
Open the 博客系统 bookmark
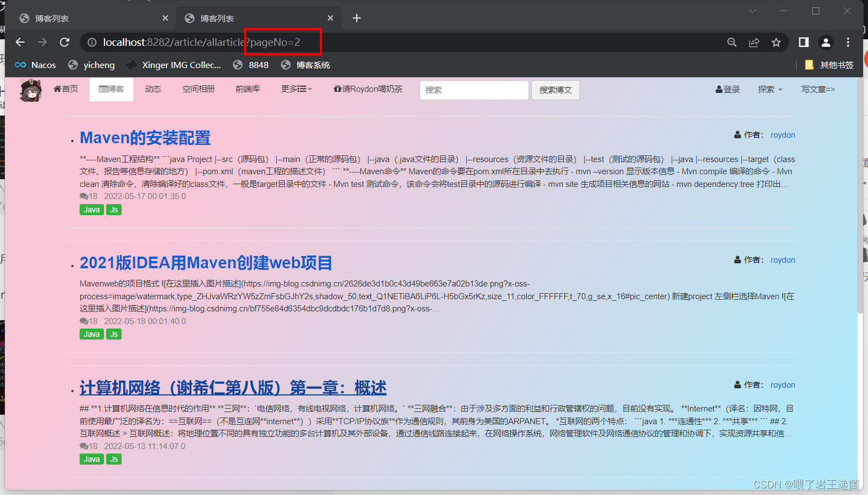305,65
